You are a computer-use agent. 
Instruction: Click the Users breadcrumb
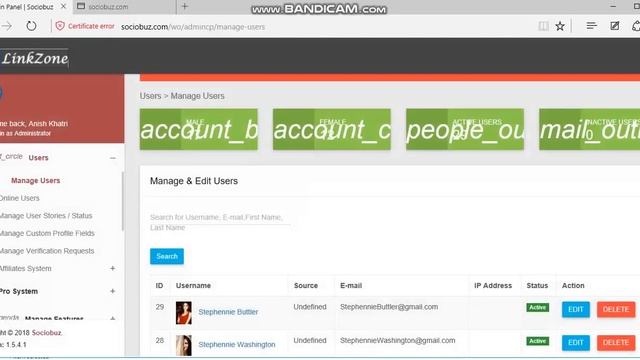point(151,96)
